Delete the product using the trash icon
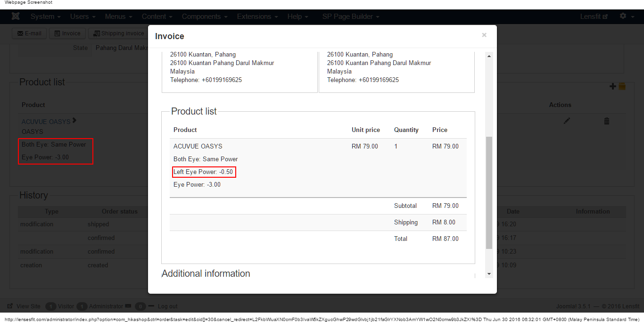644x322 pixels. [x=607, y=121]
